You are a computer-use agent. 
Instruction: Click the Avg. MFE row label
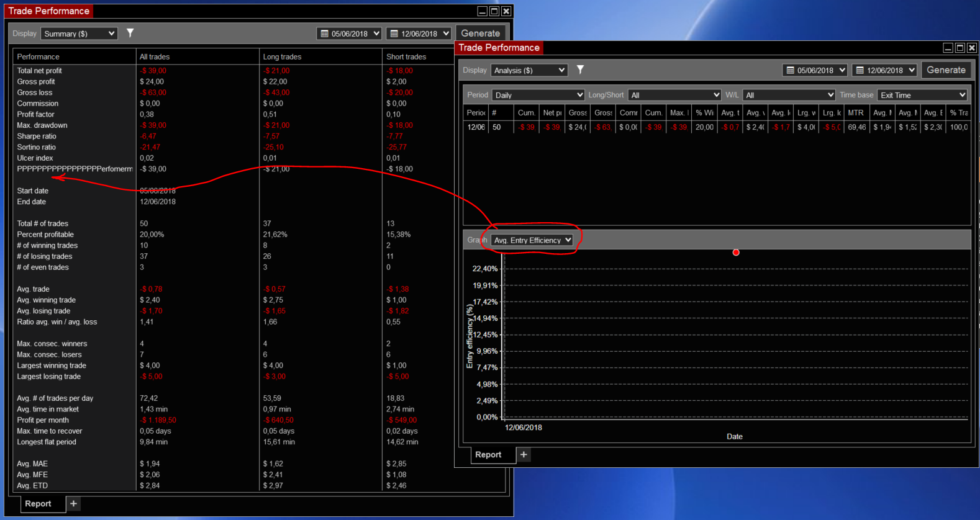click(x=32, y=475)
